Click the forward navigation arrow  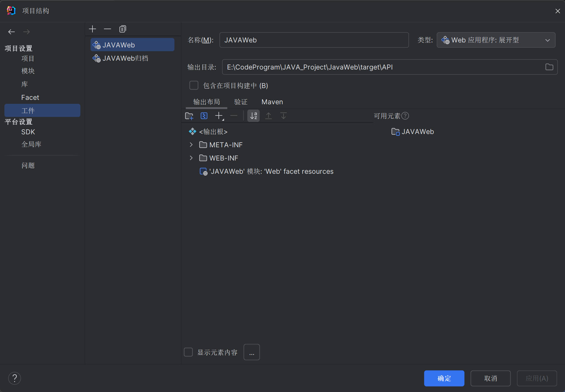[26, 32]
